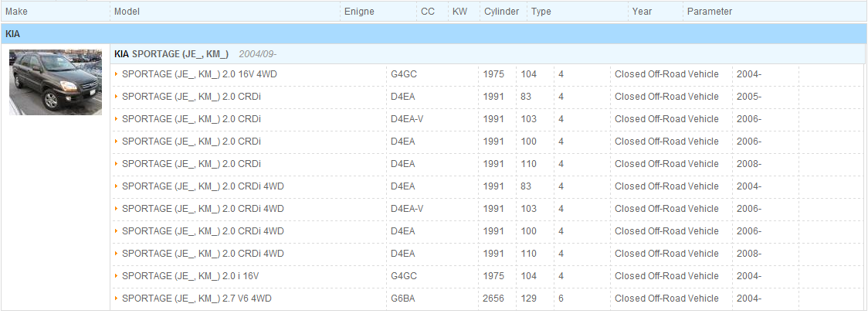Open SPORTAGE 2.0 CRDi 4WD model from 2004
868x314 pixels.
click(202, 186)
